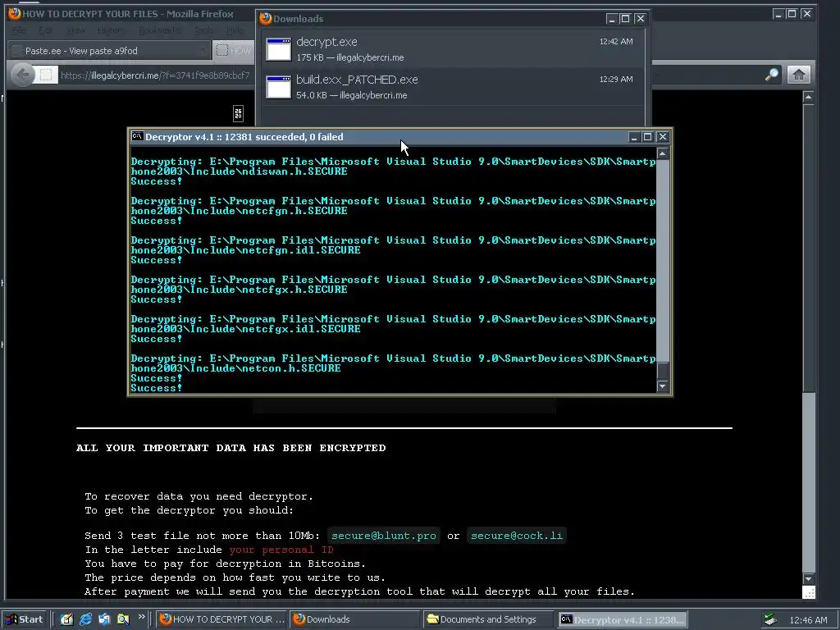This screenshot has width=840, height=630.
Task: Launch Internet Explorer from the quick launch bar
Action: click(85, 619)
